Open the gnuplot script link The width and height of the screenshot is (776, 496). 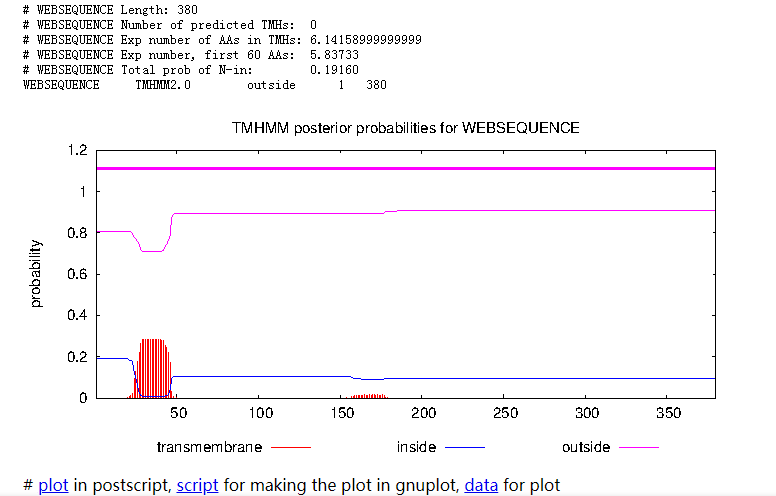tap(197, 485)
